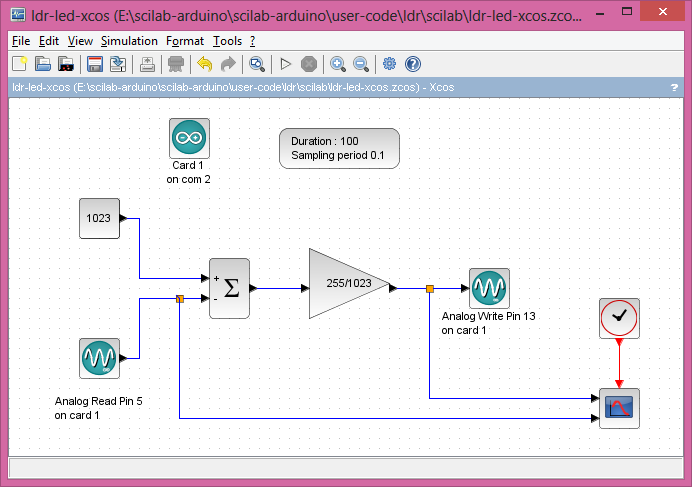This screenshot has height=487, width=692.
Task: Select the Arduino Card 1 block
Action: pos(189,138)
